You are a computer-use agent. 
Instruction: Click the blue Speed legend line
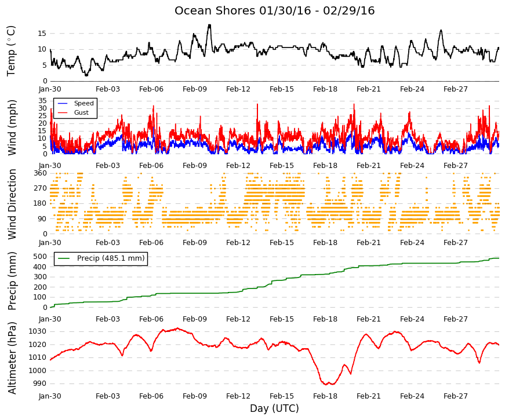pos(62,103)
